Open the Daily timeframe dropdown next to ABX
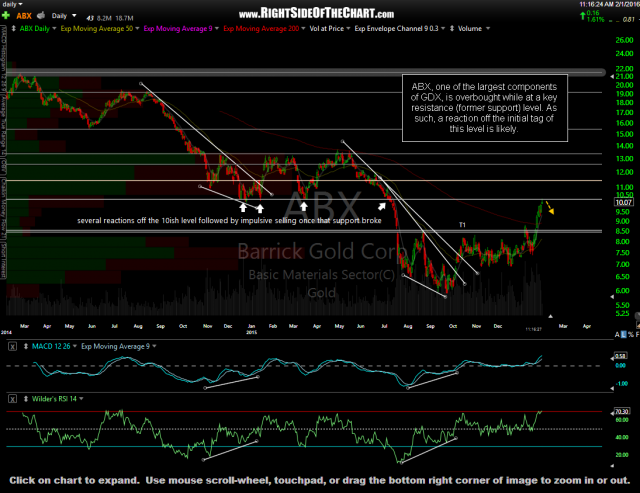This screenshot has height=493, width=640. click(x=74, y=16)
